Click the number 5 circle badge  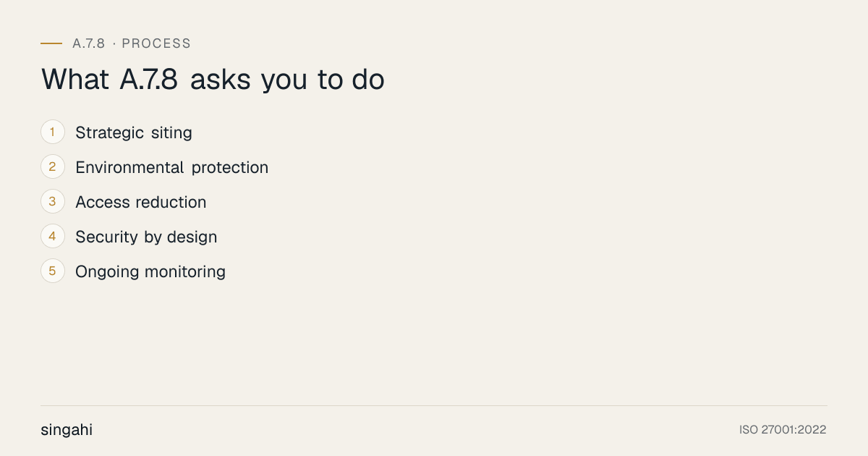(53, 271)
